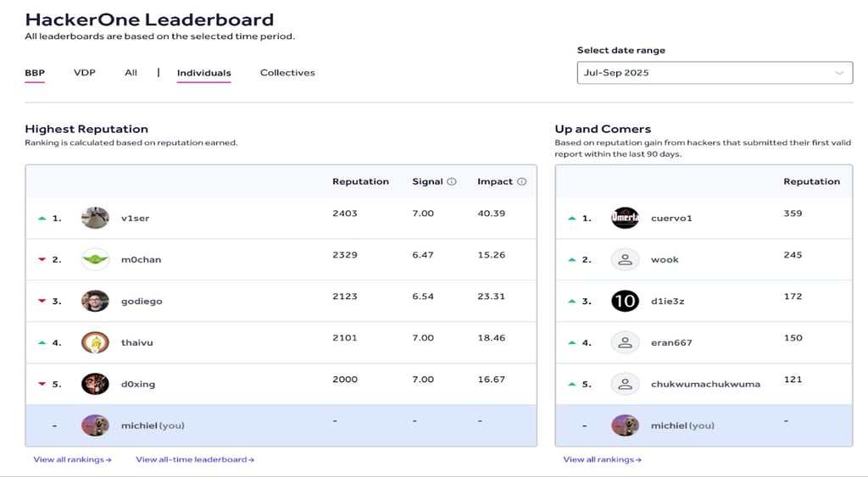The image size is (868, 477).
Task: Click the green up arrow beside chukwumachukwuma
Action: pyautogui.click(x=572, y=384)
